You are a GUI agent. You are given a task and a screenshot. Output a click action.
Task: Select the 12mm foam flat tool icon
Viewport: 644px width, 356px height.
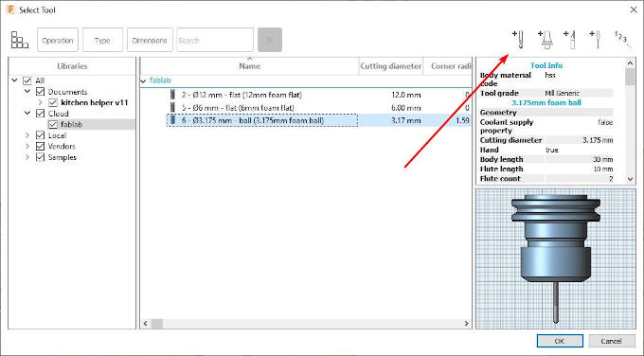click(x=172, y=95)
